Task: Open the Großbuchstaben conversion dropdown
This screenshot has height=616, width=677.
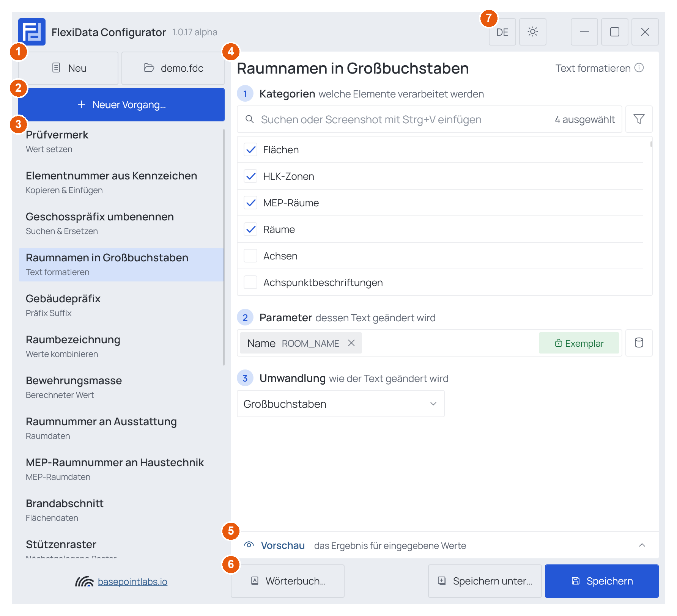Action: 340,404
